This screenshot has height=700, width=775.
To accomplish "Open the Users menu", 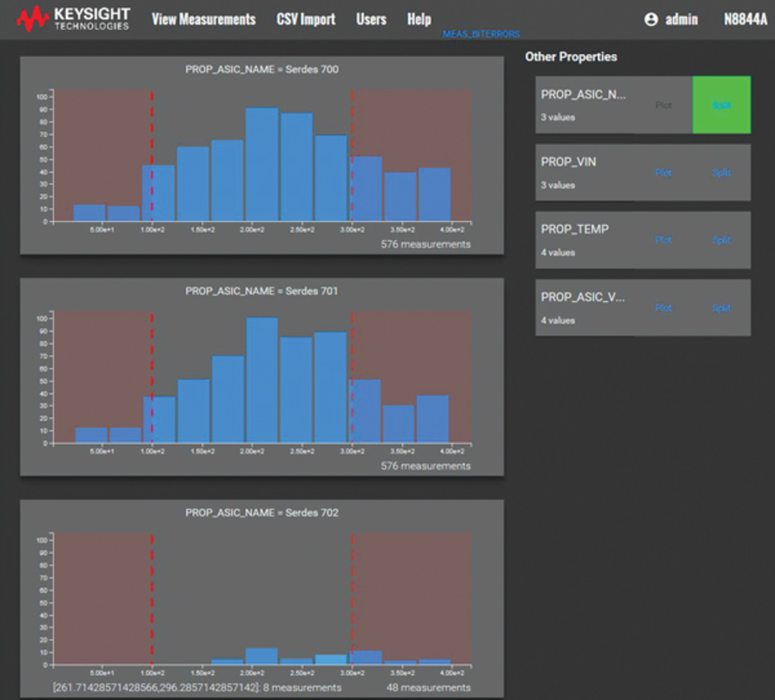I will coord(371,19).
